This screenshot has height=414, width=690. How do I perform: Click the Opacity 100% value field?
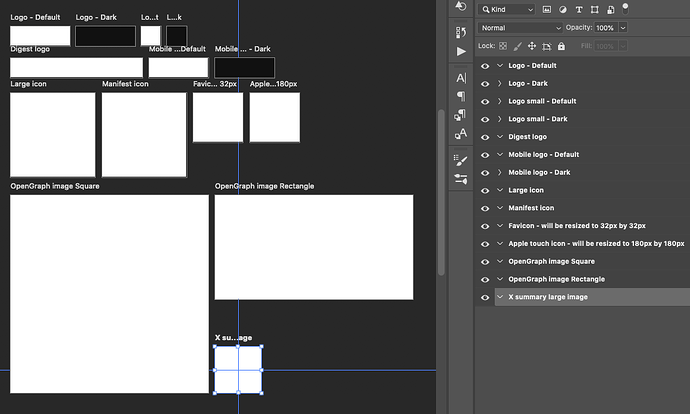(606, 28)
